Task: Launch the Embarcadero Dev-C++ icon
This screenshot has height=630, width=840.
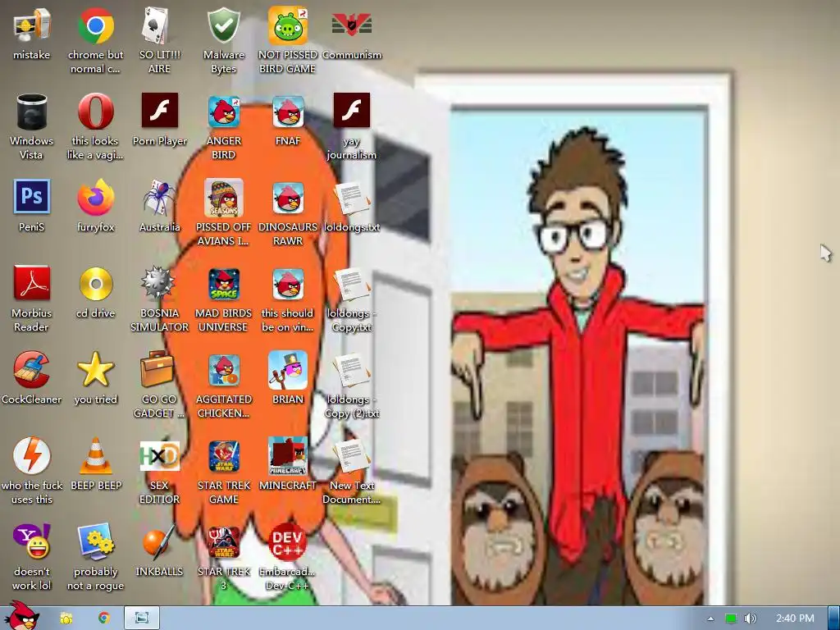Action: click(x=288, y=542)
